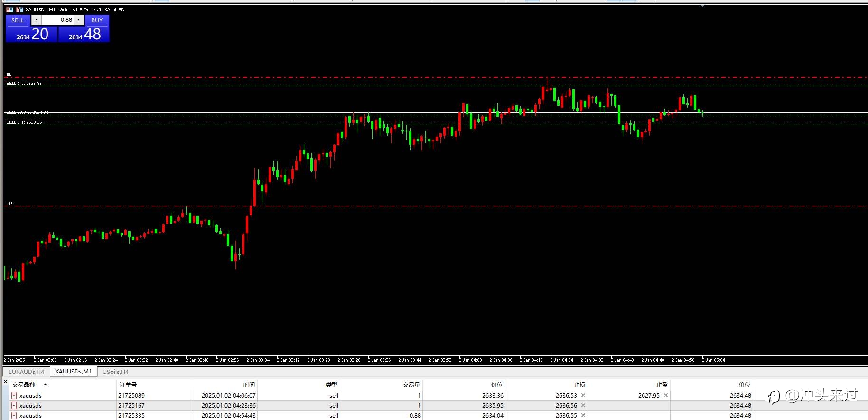Sort orders by the 交易量 column header
The height and width of the screenshot is (420, 868).
point(411,384)
